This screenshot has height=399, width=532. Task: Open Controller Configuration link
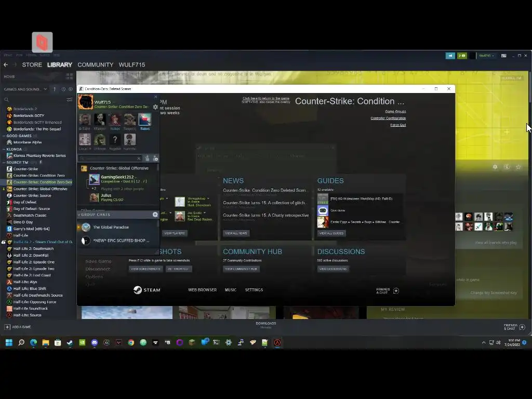tap(388, 118)
